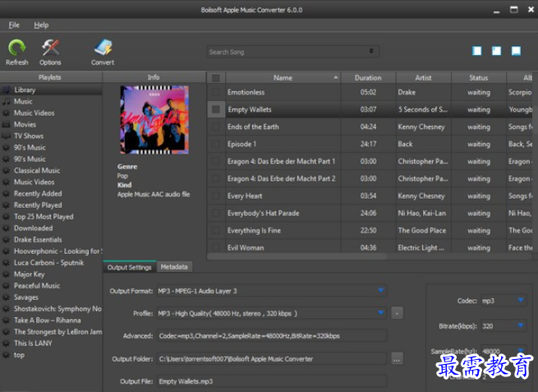Check the Every Heart checkbox
The height and width of the screenshot is (392, 538).
tap(216, 196)
